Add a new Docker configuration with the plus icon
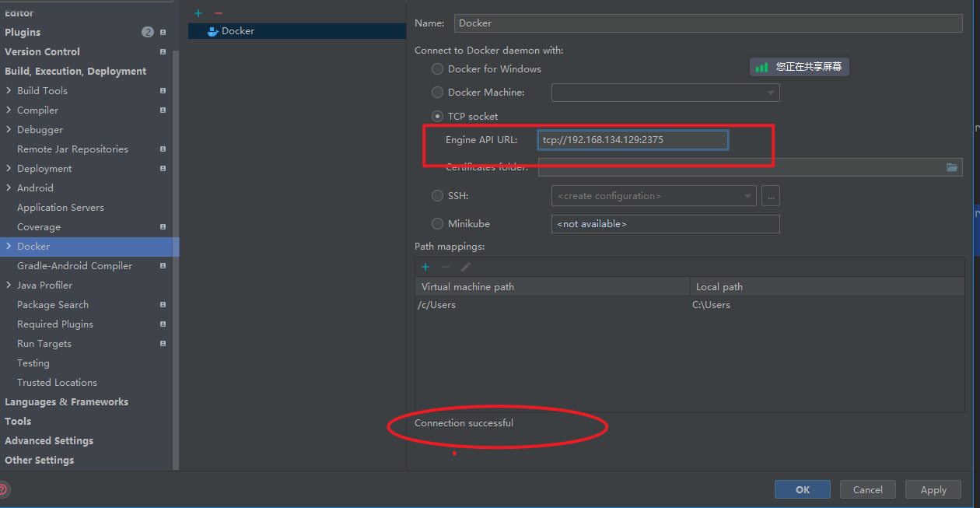The width and height of the screenshot is (980, 508). click(x=198, y=13)
